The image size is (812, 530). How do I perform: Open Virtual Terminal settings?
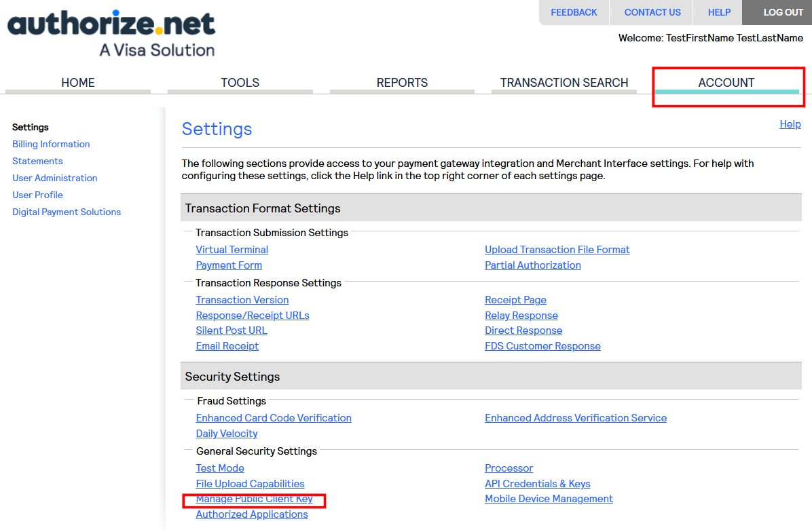coord(232,250)
